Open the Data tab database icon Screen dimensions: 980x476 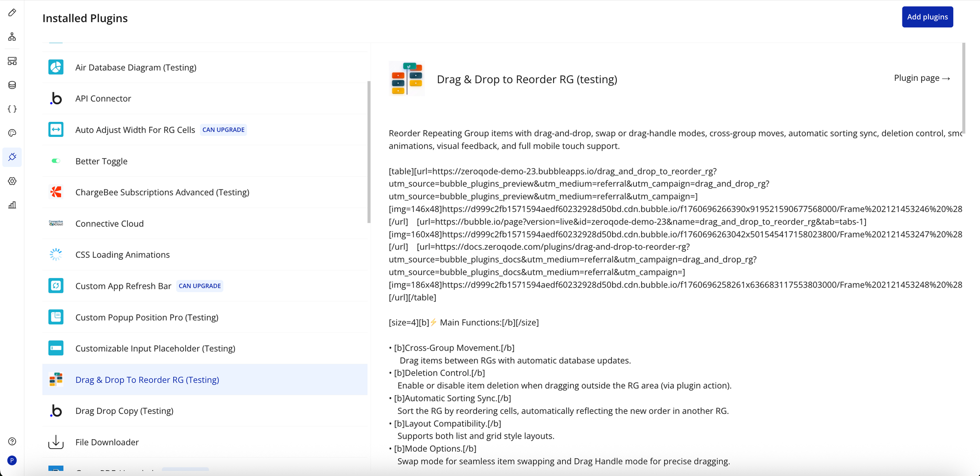tap(12, 85)
